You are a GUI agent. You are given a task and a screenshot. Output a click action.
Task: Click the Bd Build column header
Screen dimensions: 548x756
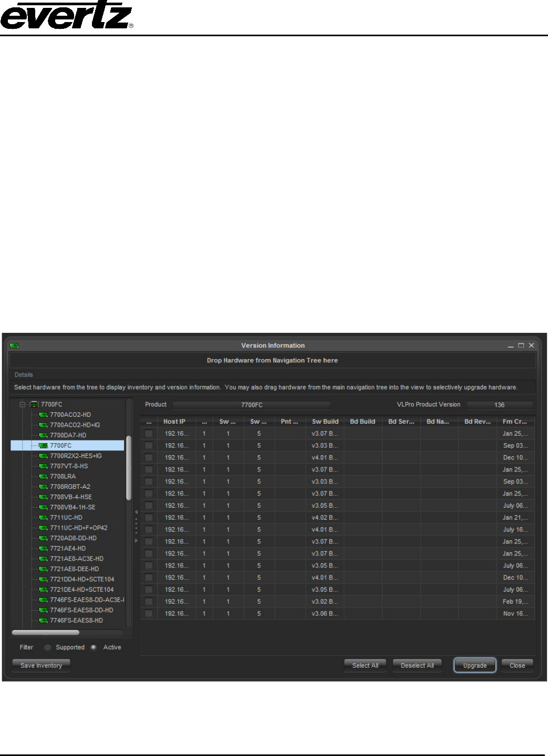[363, 422]
